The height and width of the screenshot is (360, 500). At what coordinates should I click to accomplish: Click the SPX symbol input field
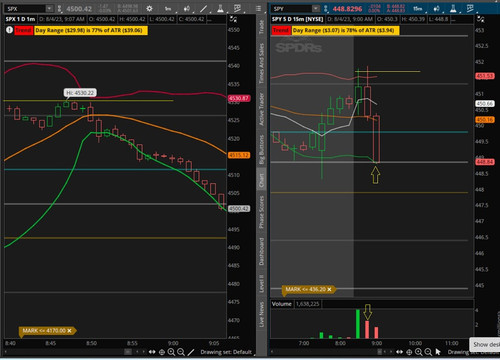pyautogui.click(x=25, y=9)
